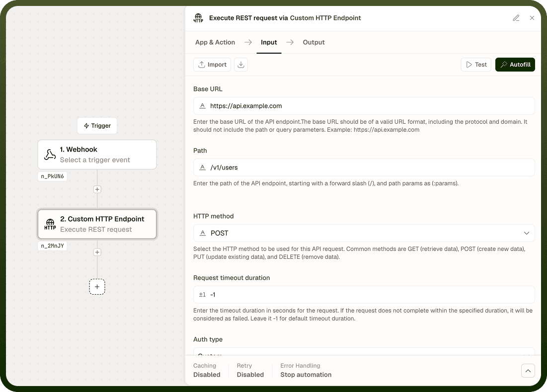Run the Test button

coord(476,65)
